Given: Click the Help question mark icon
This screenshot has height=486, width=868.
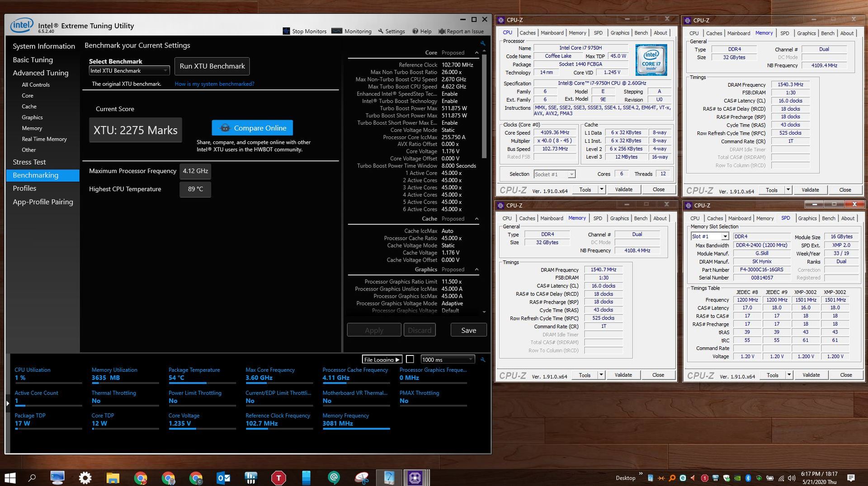Looking at the screenshot, I should point(415,31).
